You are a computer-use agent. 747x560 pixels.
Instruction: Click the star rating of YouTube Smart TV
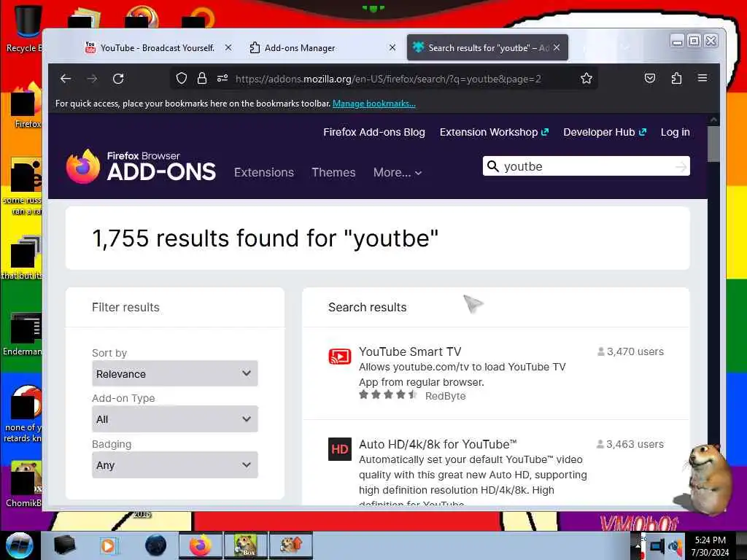click(x=388, y=394)
